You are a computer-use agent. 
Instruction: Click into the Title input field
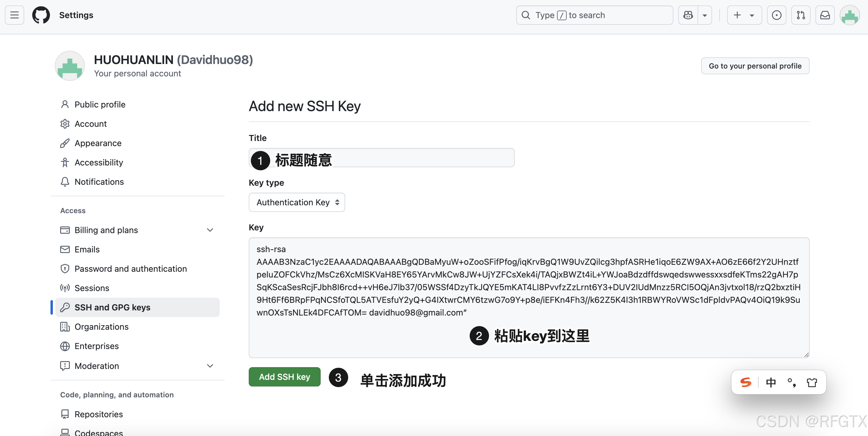(382, 158)
